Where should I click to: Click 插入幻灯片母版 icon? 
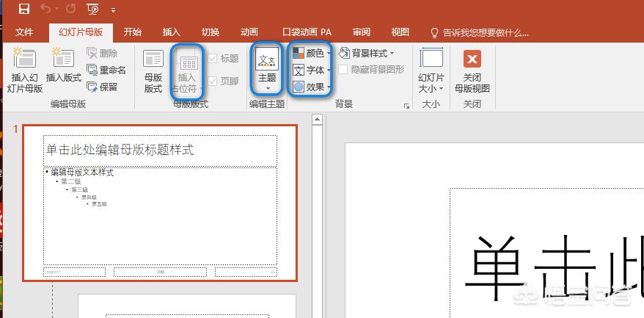tap(25, 57)
